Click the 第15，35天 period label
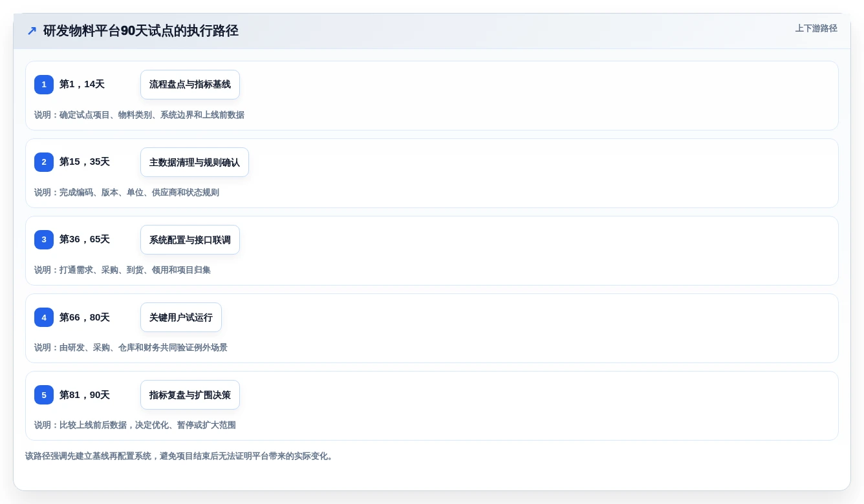The height and width of the screenshot is (504, 864). pos(85,162)
